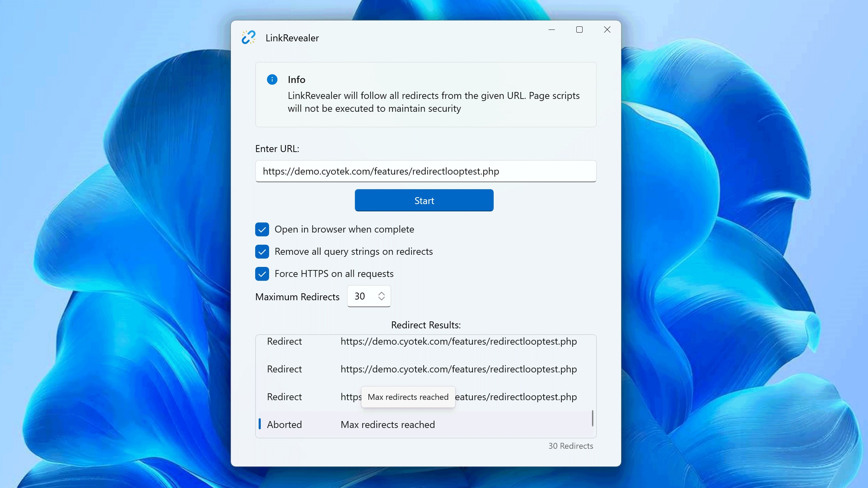Click the "30 Redirects" count text

[x=570, y=446]
